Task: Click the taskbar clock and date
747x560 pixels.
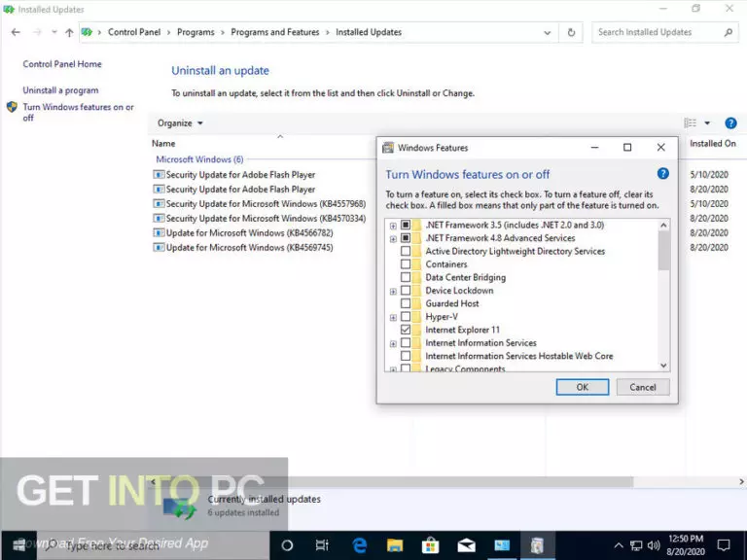Action: (x=686, y=545)
